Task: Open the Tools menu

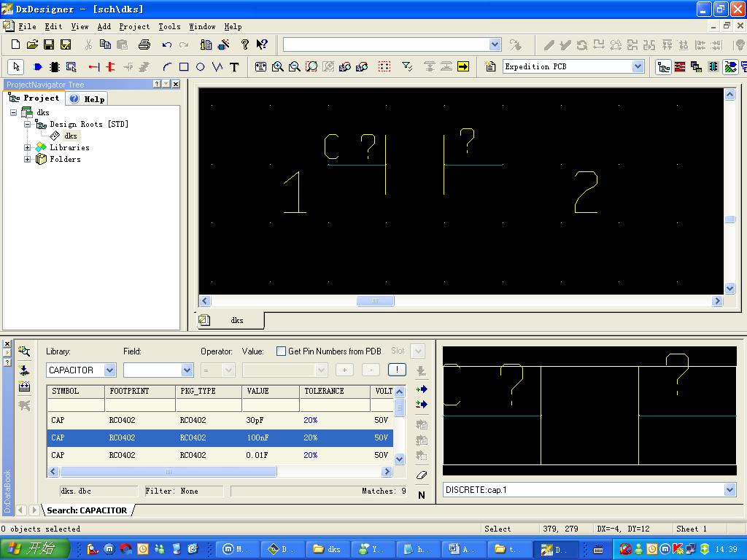Action: point(169,26)
